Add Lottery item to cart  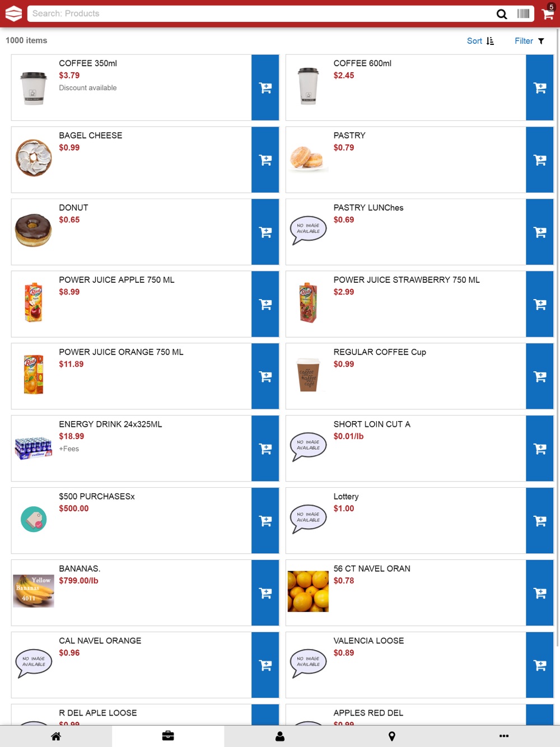(540, 521)
